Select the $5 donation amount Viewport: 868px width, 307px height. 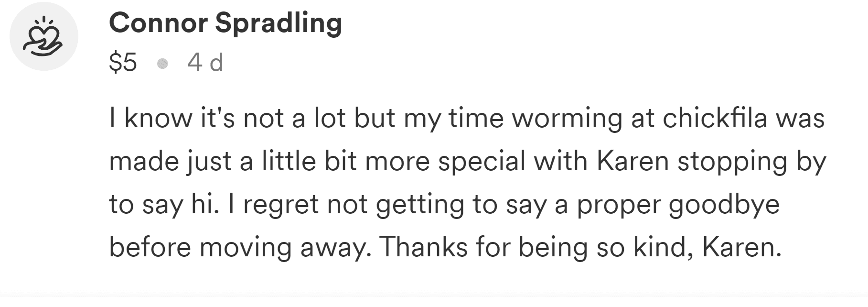(123, 62)
